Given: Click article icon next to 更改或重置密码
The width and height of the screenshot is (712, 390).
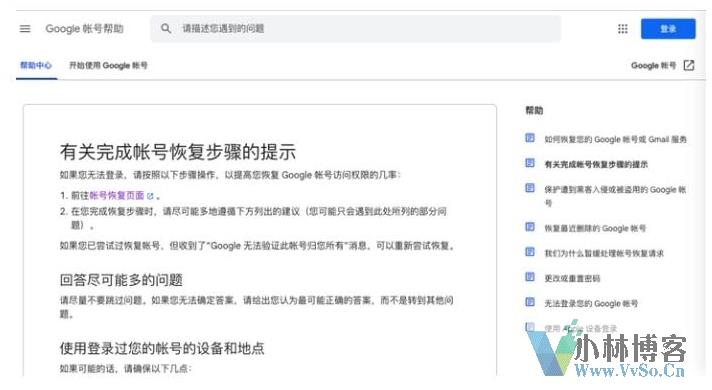Looking at the screenshot, I should click(x=529, y=276).
